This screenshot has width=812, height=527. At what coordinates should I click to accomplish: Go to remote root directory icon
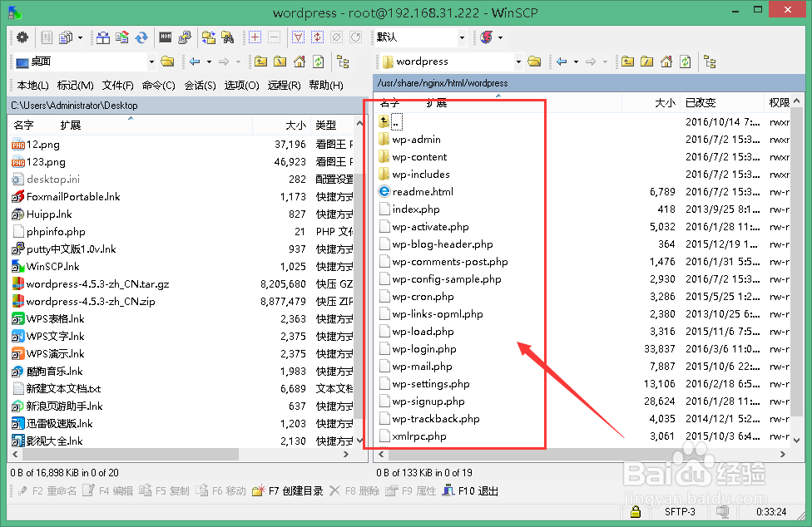pyautogui.click(x=646, y=62)
